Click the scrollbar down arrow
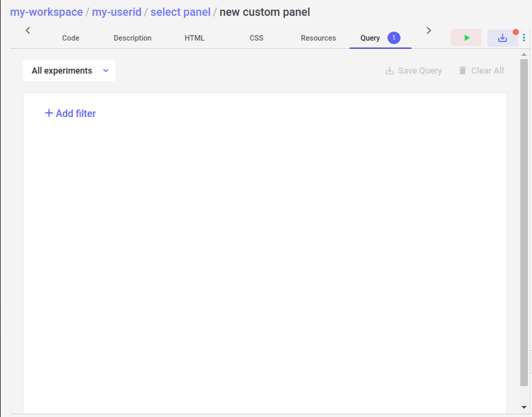The width and height of the screenshot is (532, 417). coord(524,407)
